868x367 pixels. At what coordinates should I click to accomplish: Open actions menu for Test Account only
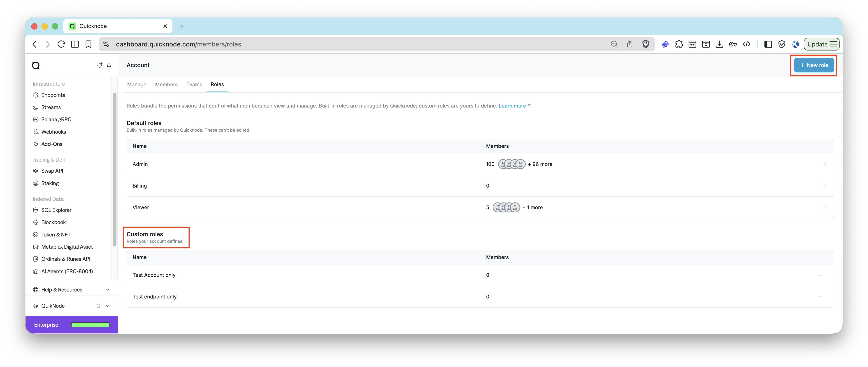tap(820, 275)
